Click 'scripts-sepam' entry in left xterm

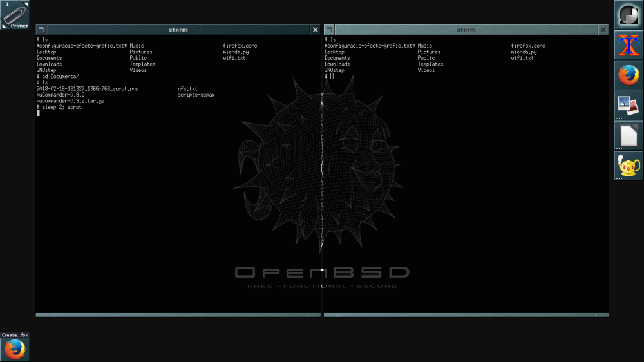[196, 95]
